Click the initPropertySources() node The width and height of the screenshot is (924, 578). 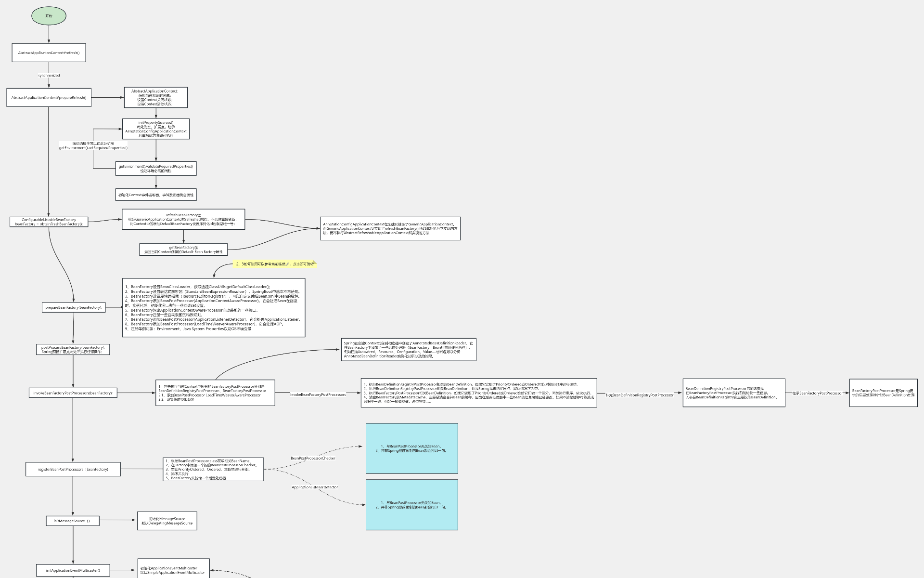coord(156,129)
